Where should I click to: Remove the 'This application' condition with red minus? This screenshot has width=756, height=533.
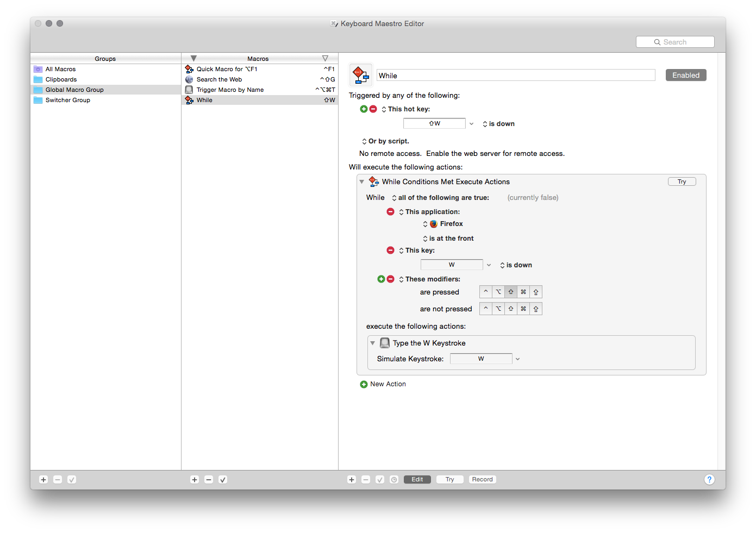point(390,212)
